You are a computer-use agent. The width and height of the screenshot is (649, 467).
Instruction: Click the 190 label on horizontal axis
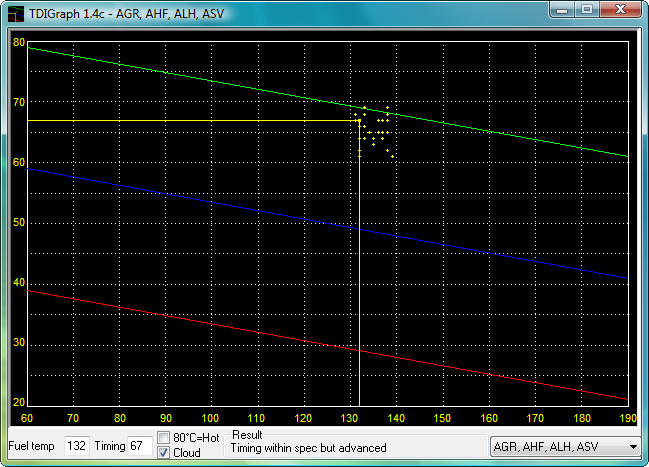click(625, 417)
